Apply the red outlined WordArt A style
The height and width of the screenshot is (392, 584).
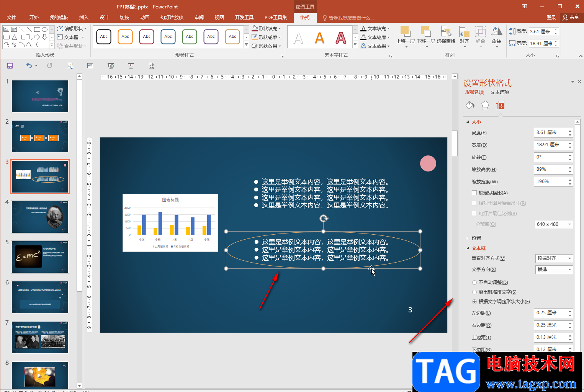(341, 38)
